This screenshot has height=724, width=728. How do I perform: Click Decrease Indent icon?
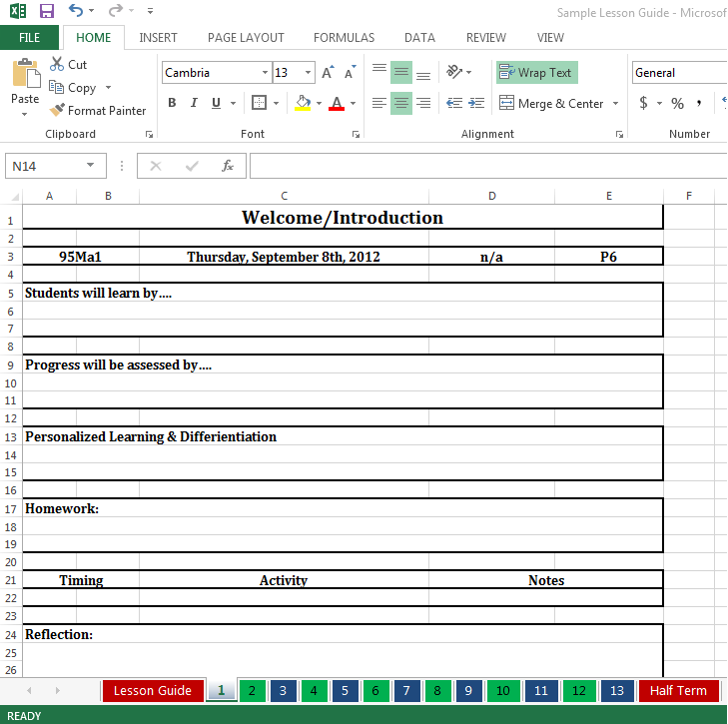point(454,103)
